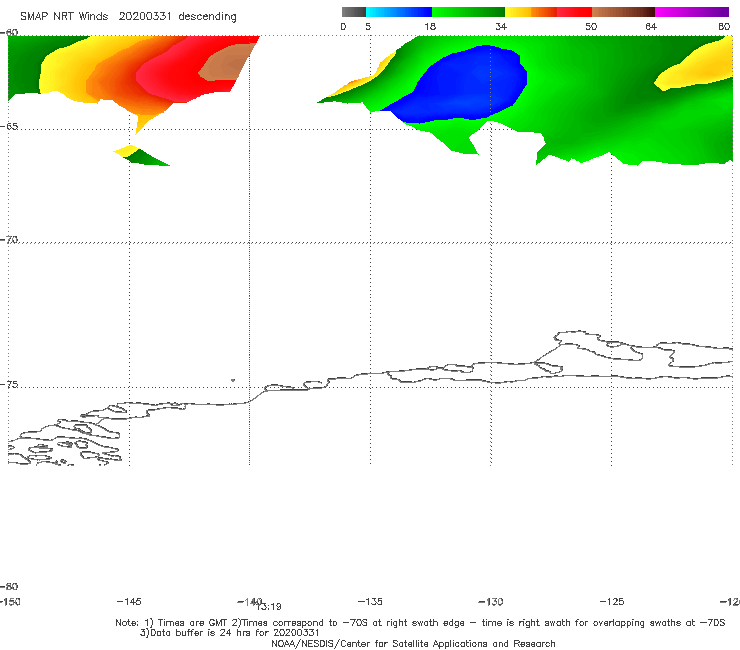740x650 pixels.
Task: Click the title text 'SMAP NRT Winds 20200331 descending'
Action: point(128,17)
